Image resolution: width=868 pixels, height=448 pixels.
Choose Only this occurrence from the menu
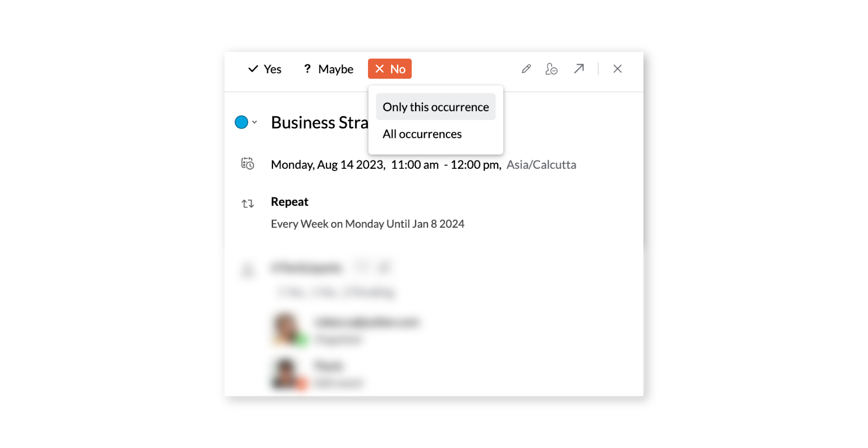click(x=435, y=107)
